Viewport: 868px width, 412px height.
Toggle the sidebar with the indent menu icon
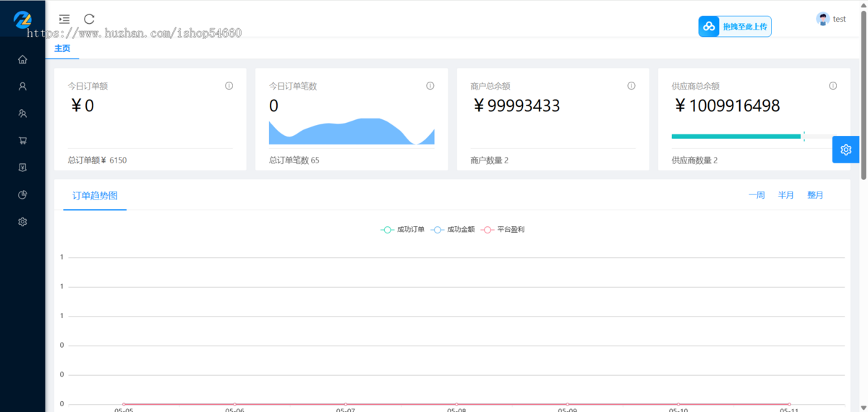click(x=64, y=19)
